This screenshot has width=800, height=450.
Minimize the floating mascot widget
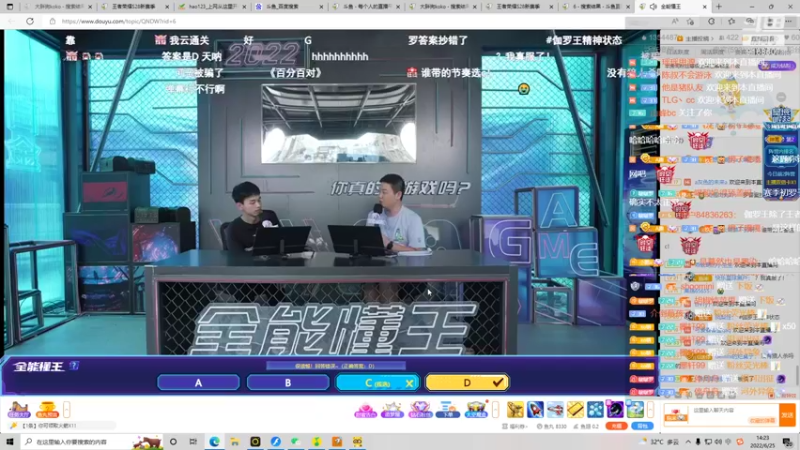point(781,97)
